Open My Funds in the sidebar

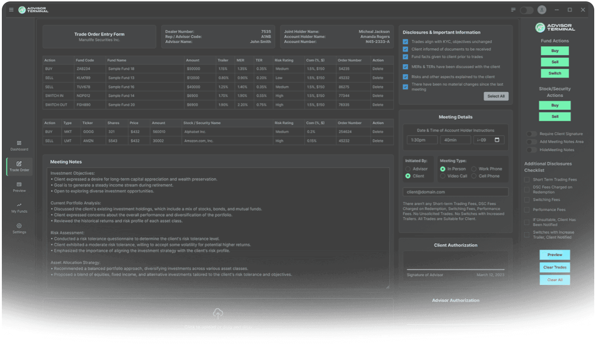[x=19, y=208]
